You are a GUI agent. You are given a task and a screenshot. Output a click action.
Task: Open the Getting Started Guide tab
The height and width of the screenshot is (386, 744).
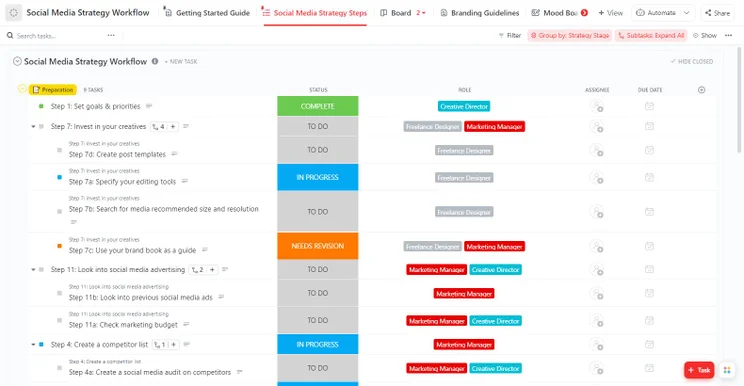(206, 13)
